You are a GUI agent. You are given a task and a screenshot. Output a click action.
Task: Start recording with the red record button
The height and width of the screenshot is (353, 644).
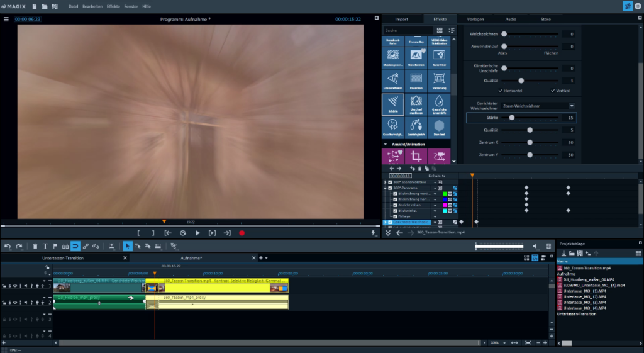(241, 233)
